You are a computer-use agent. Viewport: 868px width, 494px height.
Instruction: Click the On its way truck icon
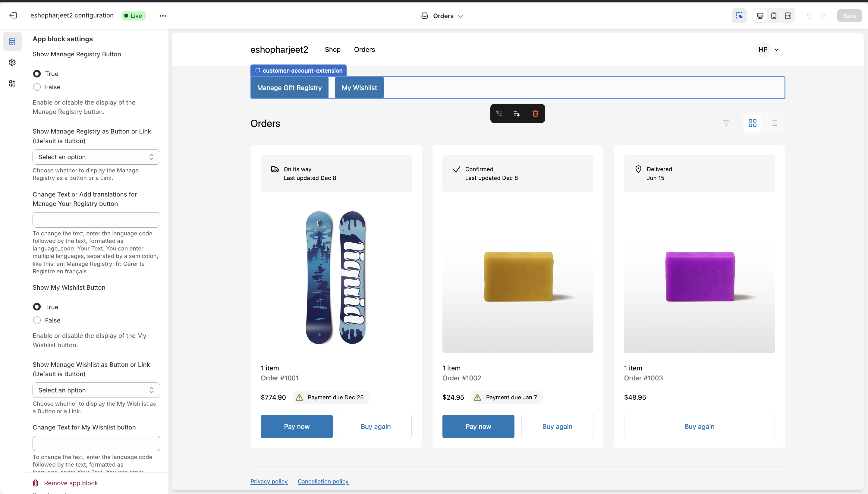coord(275,169)
